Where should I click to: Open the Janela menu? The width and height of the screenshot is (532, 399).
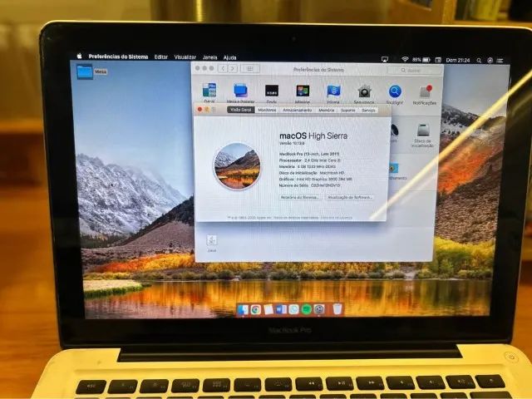point(209,57)
